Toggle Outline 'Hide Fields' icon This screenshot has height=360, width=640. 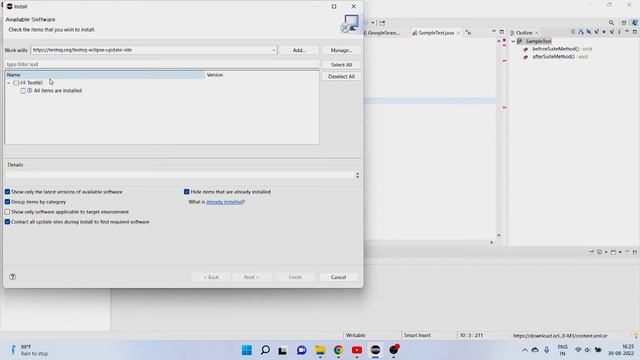tap(589, 32)
